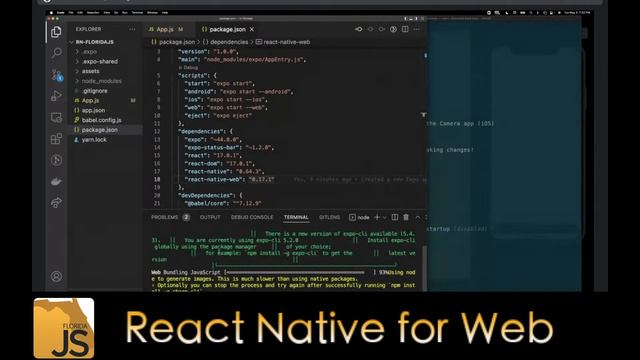Open the Explorer view in the activity bar
The image size is (640, 360).
(x=56, y=32)
